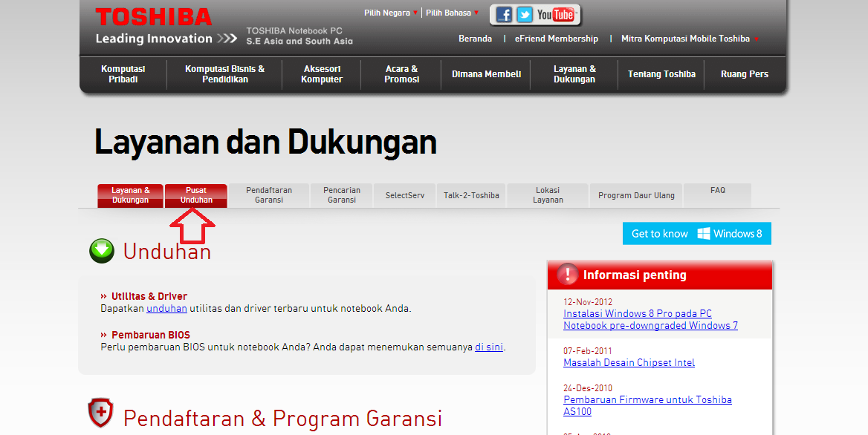Open Layanan & Dukungan in main navigation
The image size is (868, 435).
point(574,74)
